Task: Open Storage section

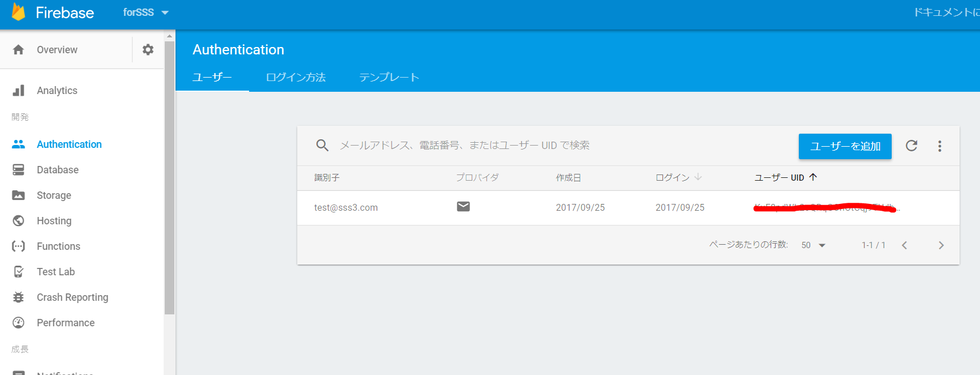Action: (54, 195)
